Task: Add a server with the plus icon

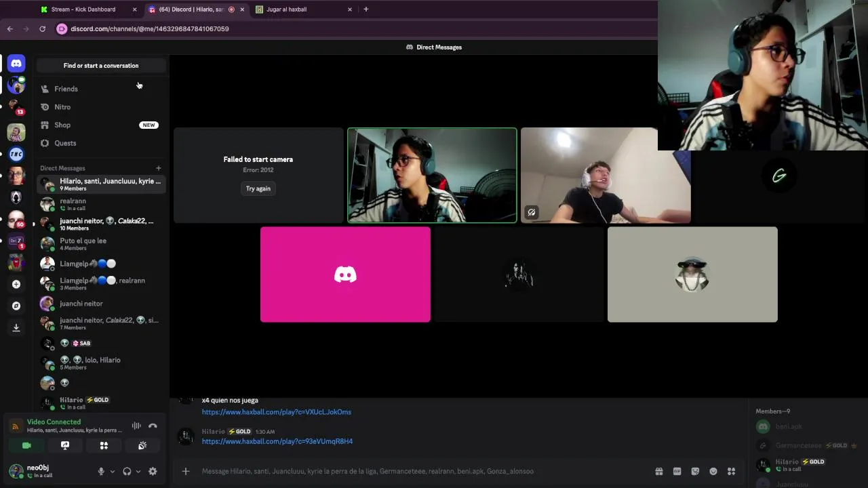Action: tap(16, 284)
